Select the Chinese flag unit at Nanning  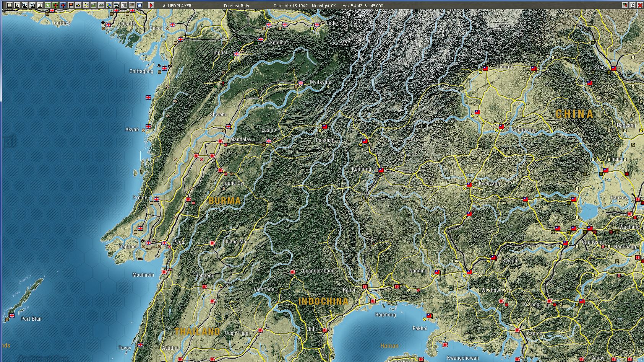click(437, 272)
